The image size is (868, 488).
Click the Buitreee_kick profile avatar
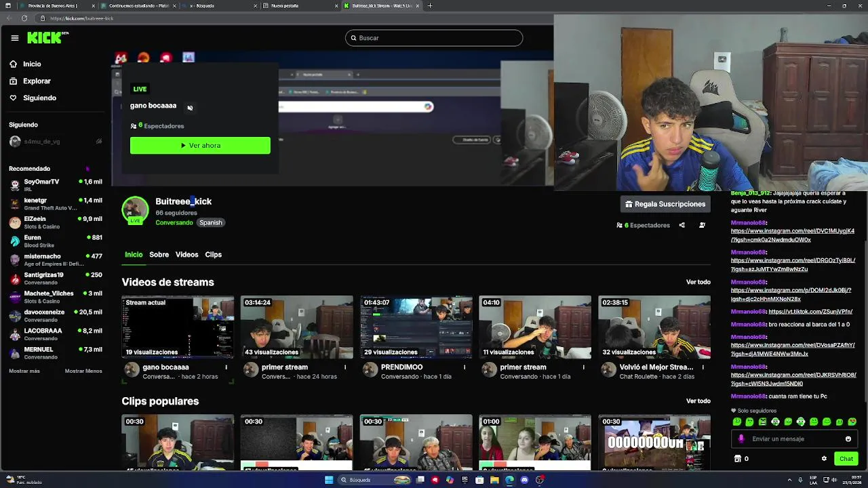coord(135,210)
